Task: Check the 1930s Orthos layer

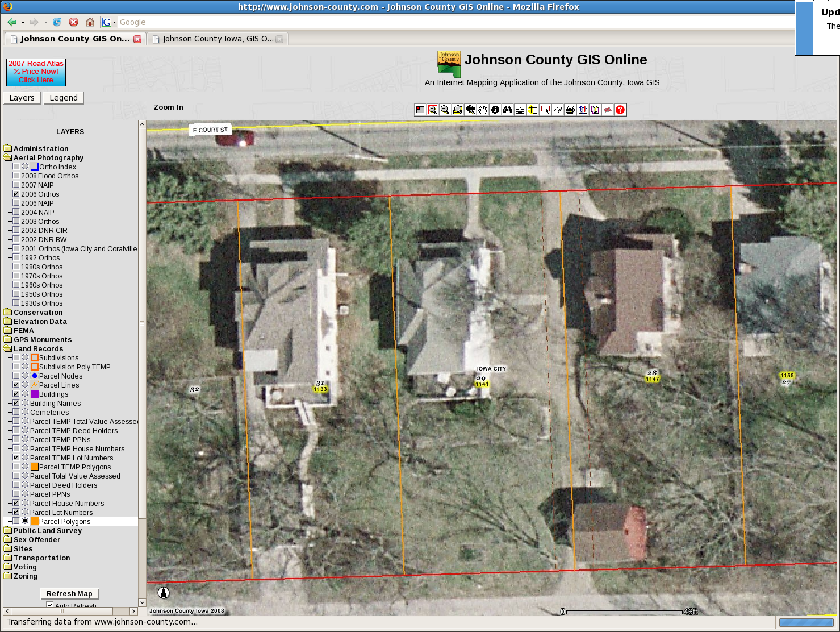Action: point(16,303)
